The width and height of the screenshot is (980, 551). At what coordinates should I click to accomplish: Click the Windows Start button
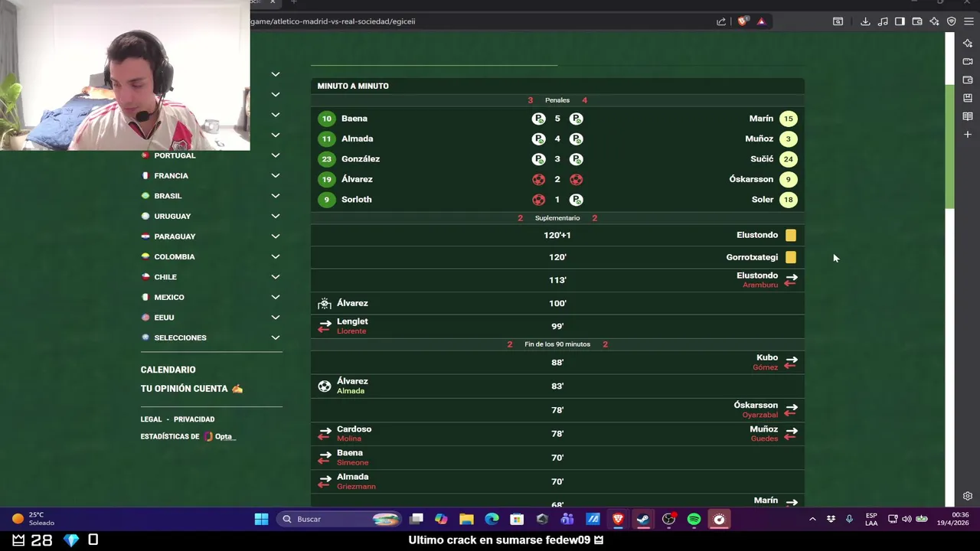point(261,519)
